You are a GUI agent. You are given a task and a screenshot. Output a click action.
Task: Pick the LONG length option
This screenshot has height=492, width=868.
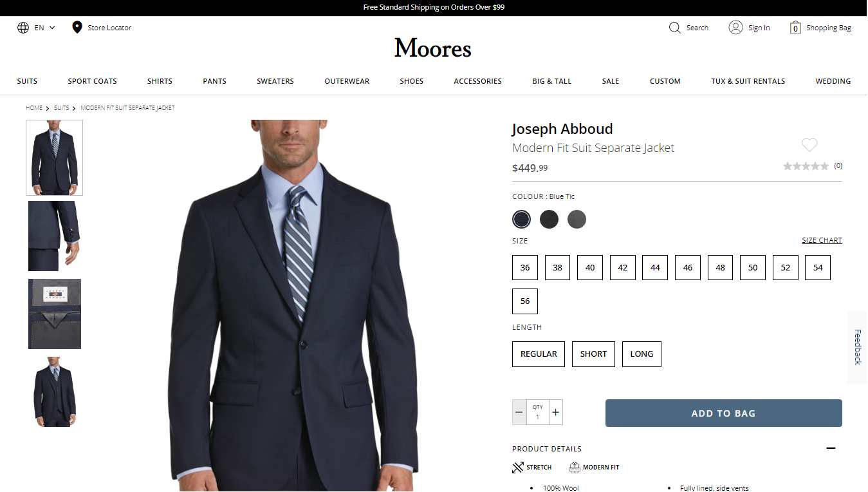pyautogui.click(x=642, y=354)
